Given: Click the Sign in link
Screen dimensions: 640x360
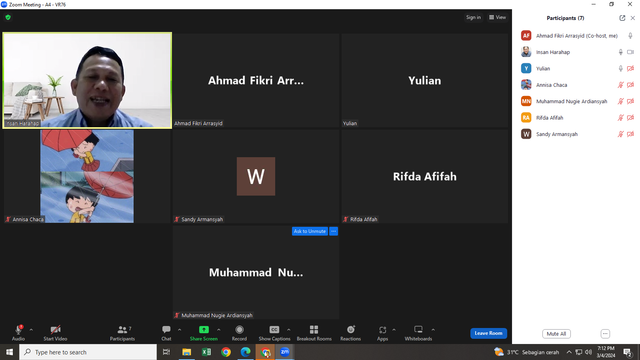Looking at the screenshot, I should (473, 17).
